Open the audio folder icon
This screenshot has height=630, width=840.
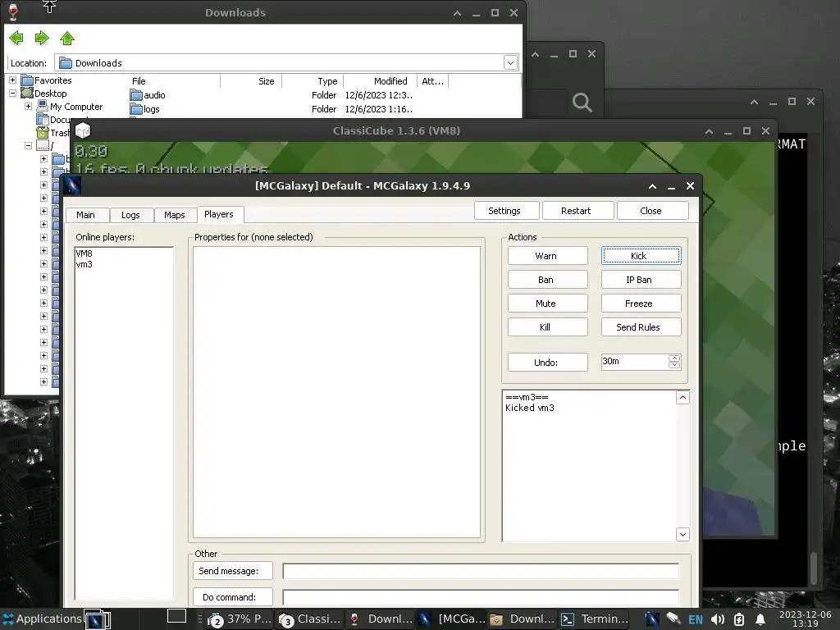tap(136, 95)
